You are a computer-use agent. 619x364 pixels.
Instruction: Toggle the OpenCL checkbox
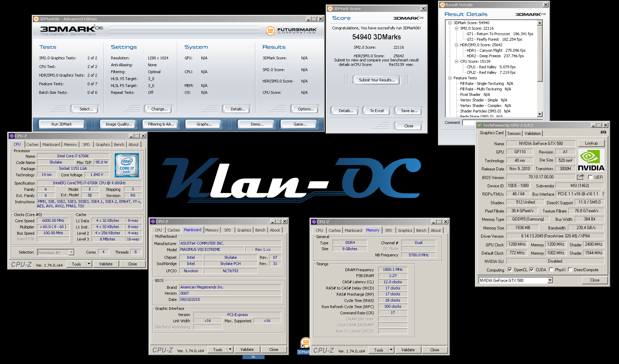[510, 270]
